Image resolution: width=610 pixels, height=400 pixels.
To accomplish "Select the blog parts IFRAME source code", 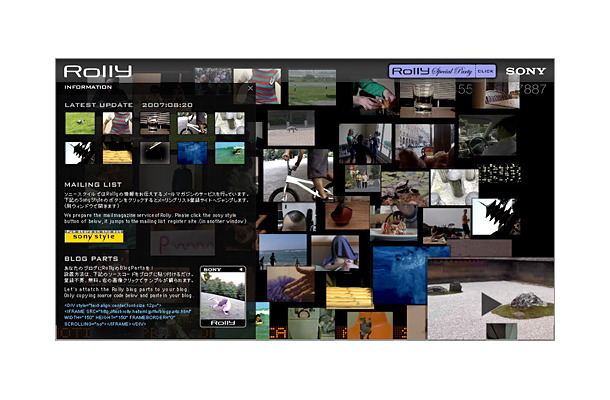I will point(128,314).
